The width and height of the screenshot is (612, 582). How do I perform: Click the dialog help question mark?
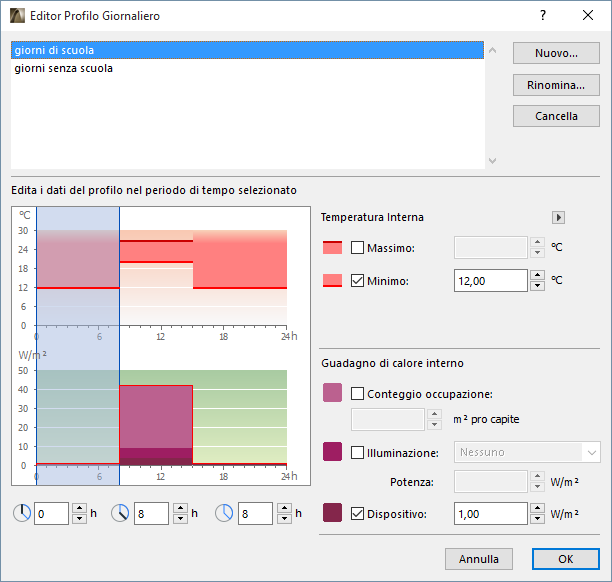pos(543,15)
